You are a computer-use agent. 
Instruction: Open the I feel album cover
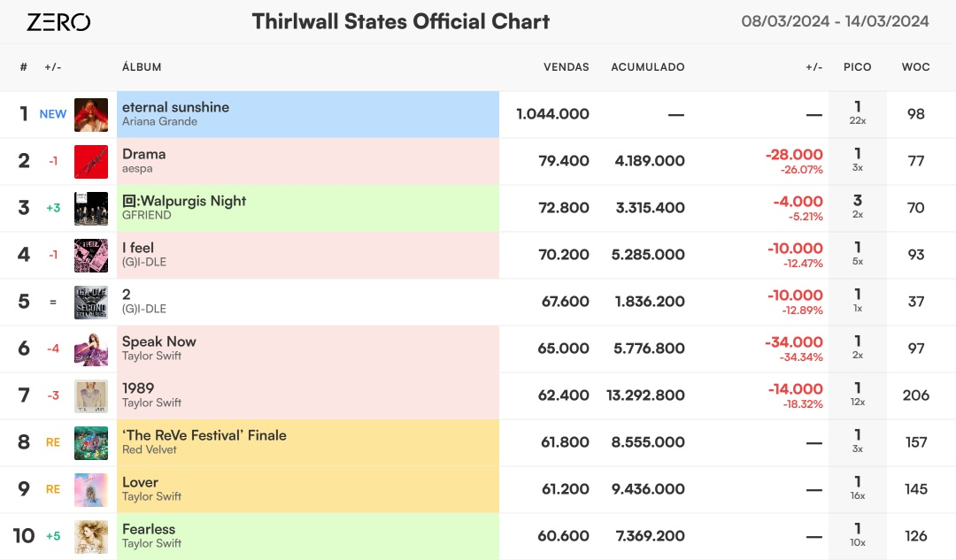(91, 256)
